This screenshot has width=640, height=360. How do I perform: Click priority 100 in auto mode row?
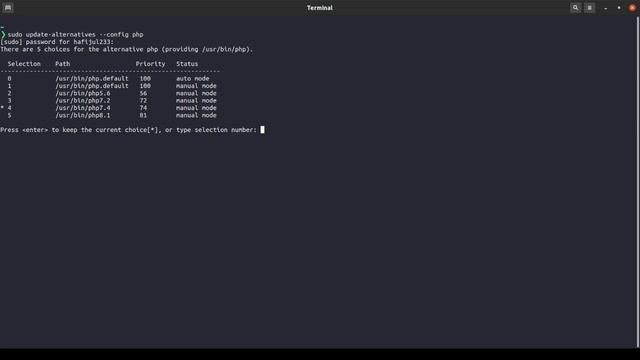click(x=145, y=78)
